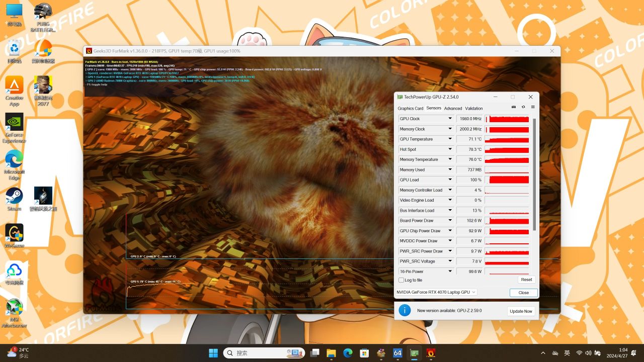The height and width of the screenshot is (362, 644).
Task: Switch to GPU-Z in the taskbar
Action: tap(414, 353)
